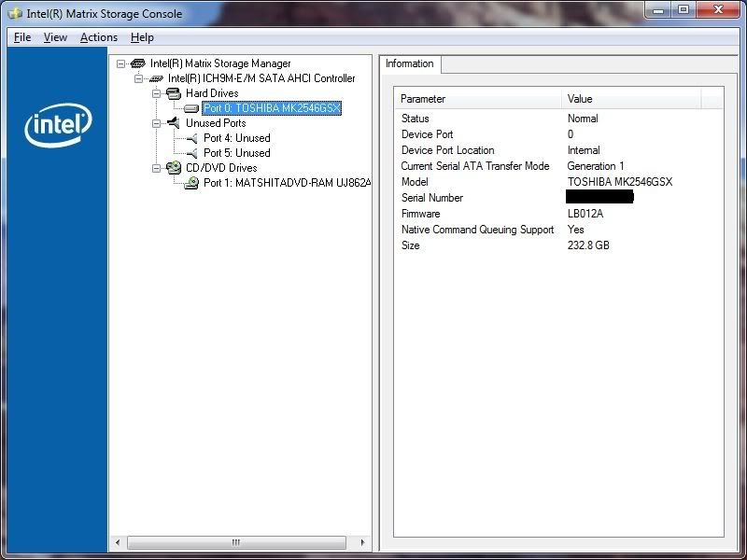Screen dimensions: 747x560
Task: Click the 'Yes' NCQ support value
Action: [575, 230]
